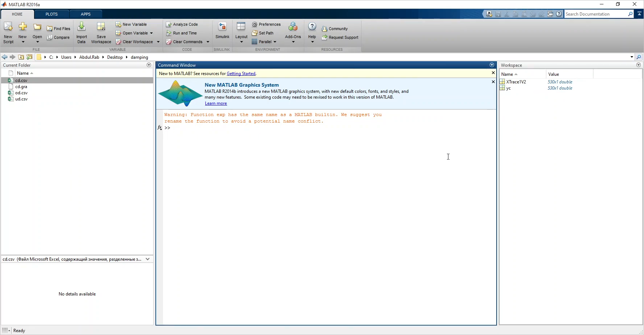The image size is (644, 335).
Task: Click the Abdul.Rab folder in address path
Action: point(89,57)
